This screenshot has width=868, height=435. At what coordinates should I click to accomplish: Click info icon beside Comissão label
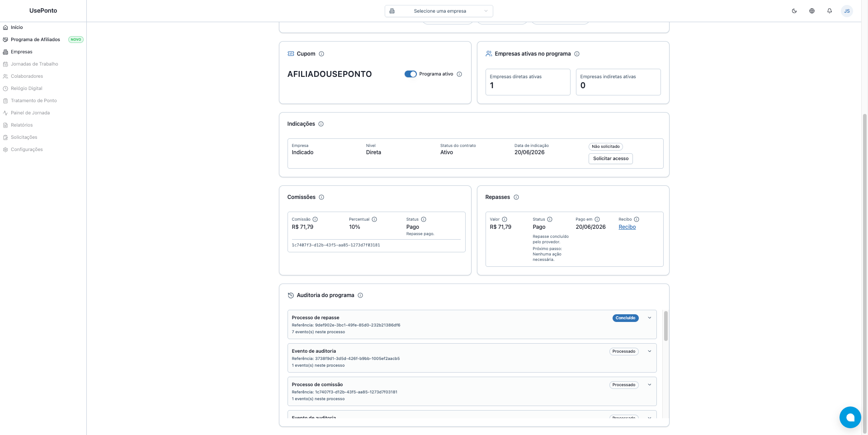[x=315, y=219]
